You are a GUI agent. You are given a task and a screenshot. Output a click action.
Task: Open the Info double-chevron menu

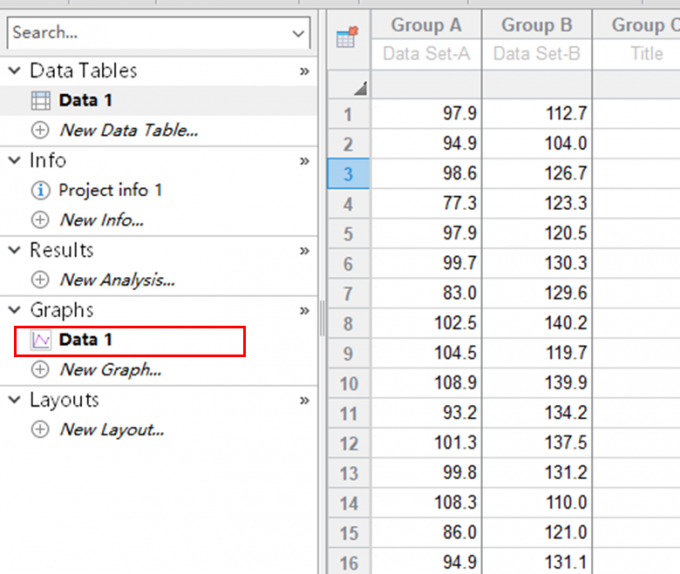click(304, 161)
